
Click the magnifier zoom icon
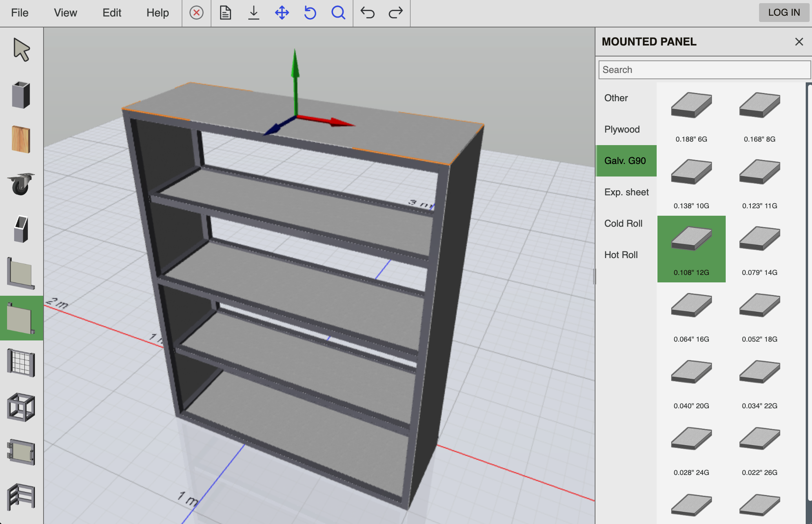coord(338,13)
